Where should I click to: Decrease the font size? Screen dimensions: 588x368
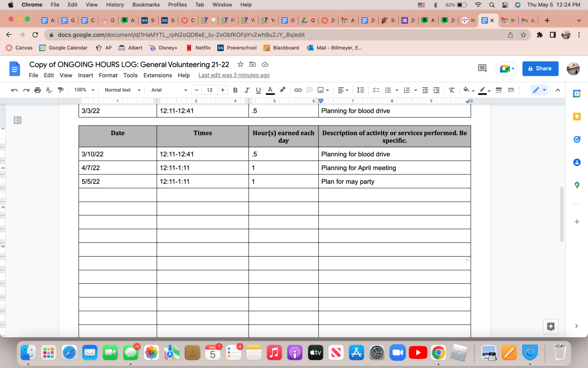click(197, 90)
